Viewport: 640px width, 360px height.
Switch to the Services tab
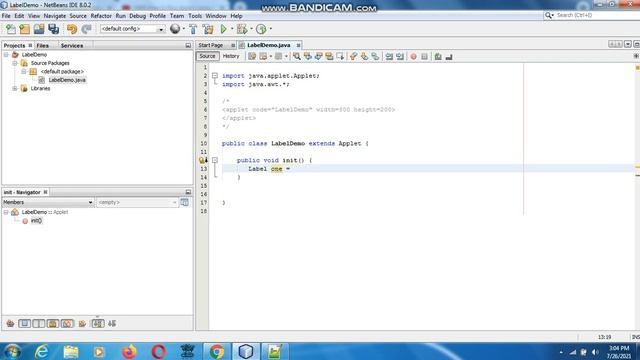pyautogui.click(x=72, y=46)
